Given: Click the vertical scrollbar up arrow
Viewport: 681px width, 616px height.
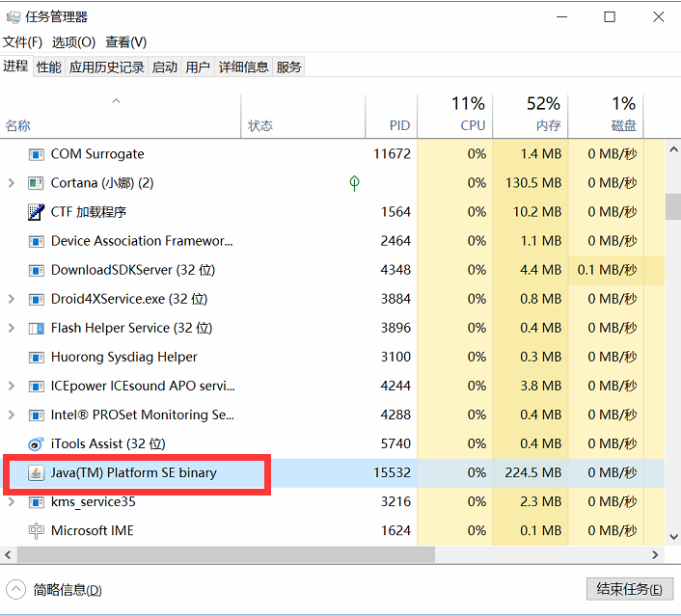Looking at the screenshot, I should click(x=673, y=149).
